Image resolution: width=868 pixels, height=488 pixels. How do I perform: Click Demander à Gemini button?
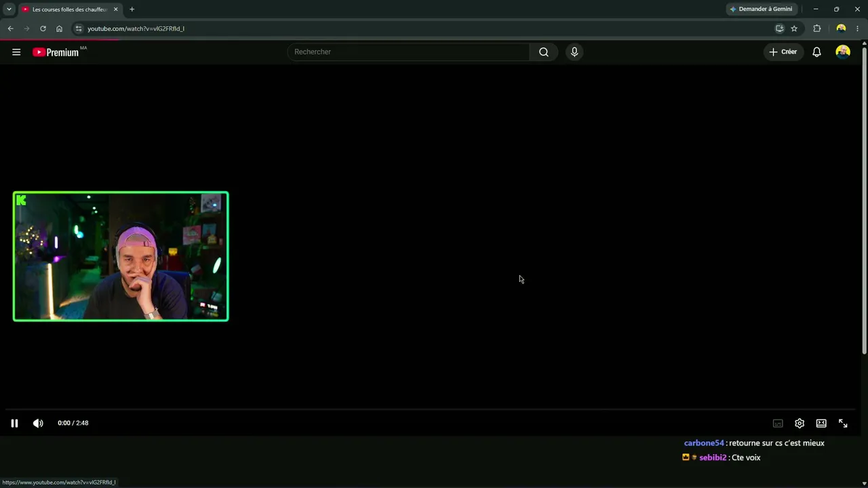point(761,9)
